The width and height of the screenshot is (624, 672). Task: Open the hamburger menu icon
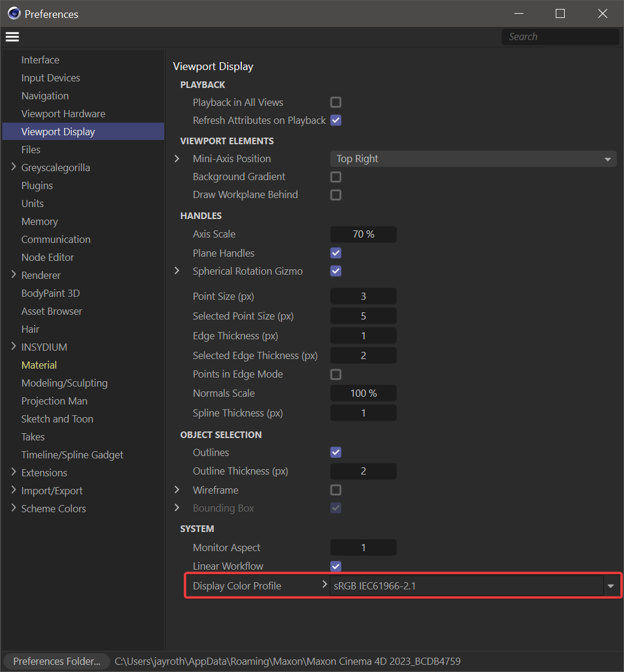tap(12, 37)
